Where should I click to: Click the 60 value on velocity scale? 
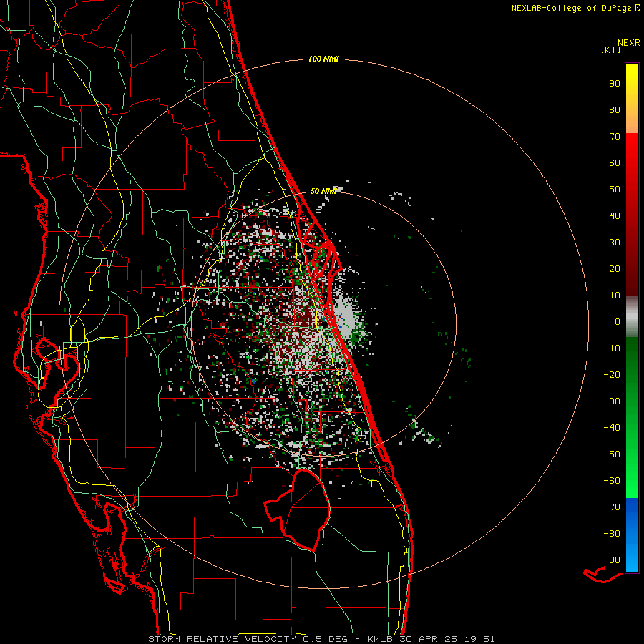click(615, 163)
